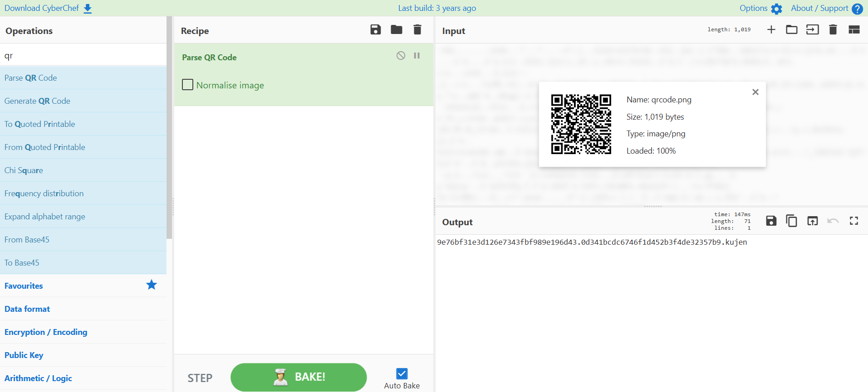Select To Quoted Printable operation
The width and height of the screenshot is (868, 392).
[x=83, y=124]
